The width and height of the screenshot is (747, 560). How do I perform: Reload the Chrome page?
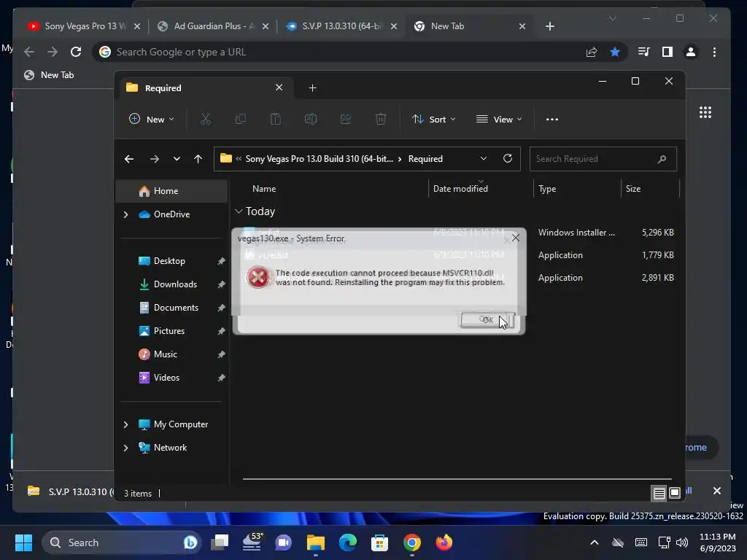tap(76, 52)
